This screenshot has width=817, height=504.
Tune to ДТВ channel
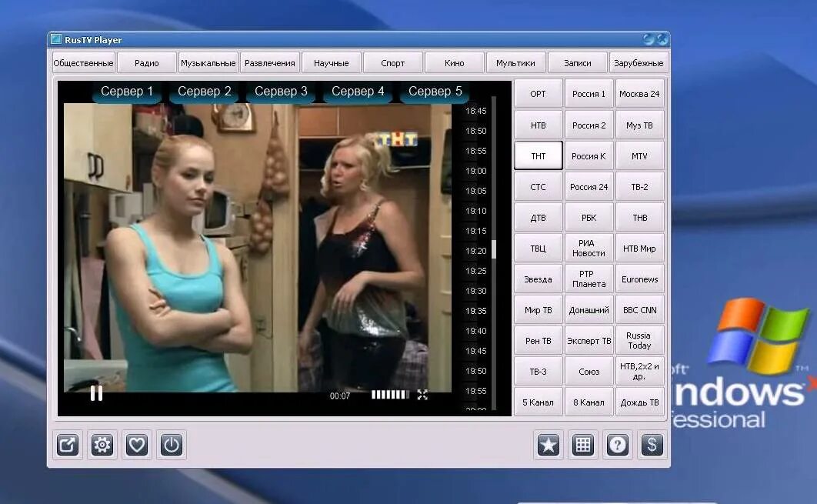(x=539, y=217)
